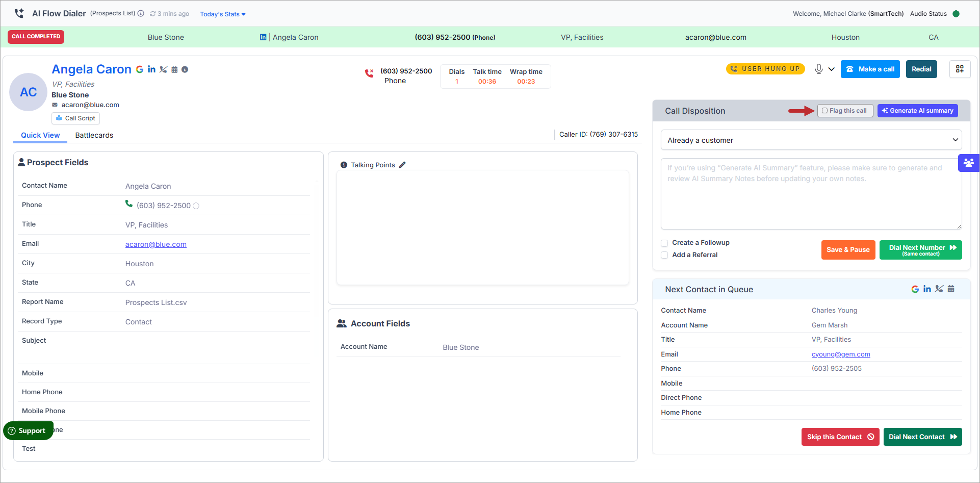Click Dial Next Number (Same contact) button

point(920,250)
